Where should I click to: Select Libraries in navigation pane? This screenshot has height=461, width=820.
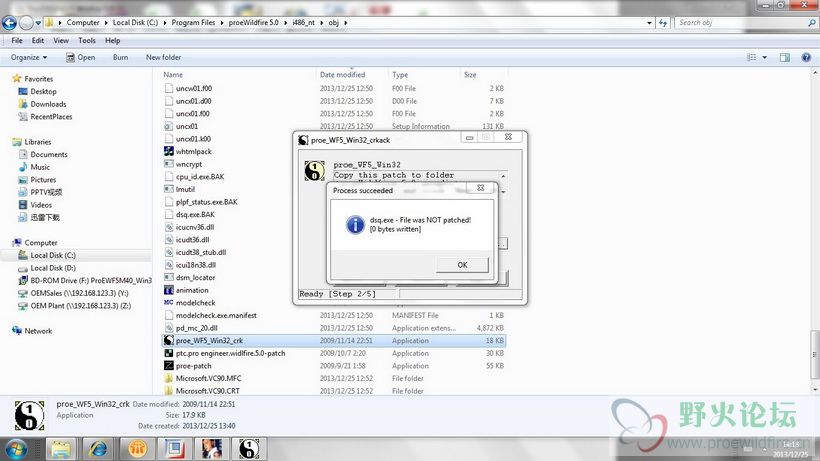[x=38, y=142]
